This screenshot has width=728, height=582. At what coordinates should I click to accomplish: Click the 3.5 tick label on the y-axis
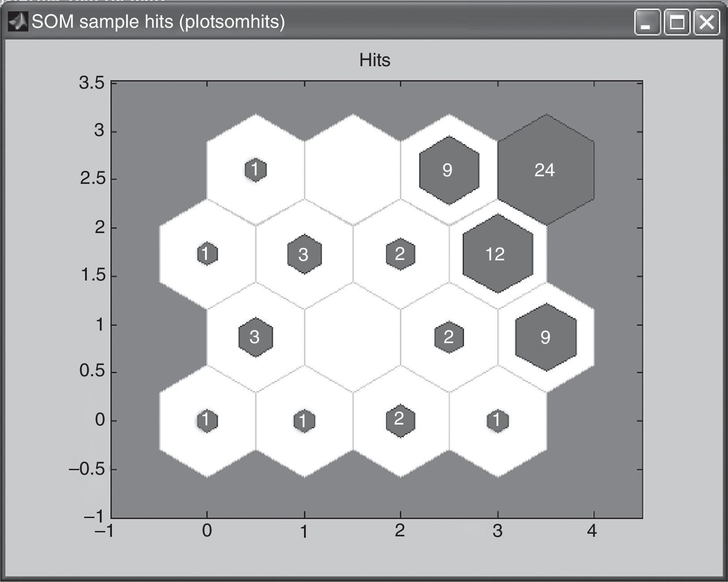(91, 83)
